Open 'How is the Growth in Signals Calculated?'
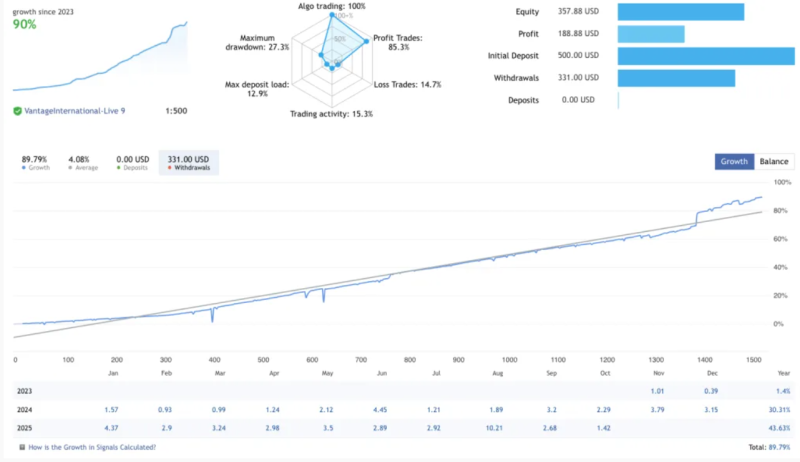 point(92,447)
